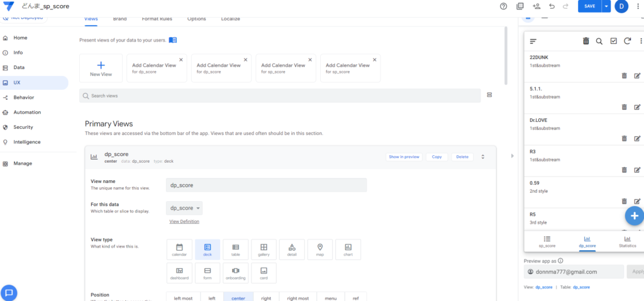
Task: Select the calendar view type
Action: click(179, 249)
